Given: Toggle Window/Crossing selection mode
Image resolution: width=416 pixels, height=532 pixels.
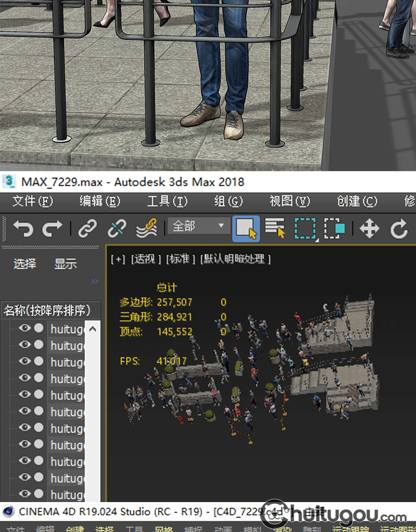Looking at the screenshot, I should pos(334,228).
